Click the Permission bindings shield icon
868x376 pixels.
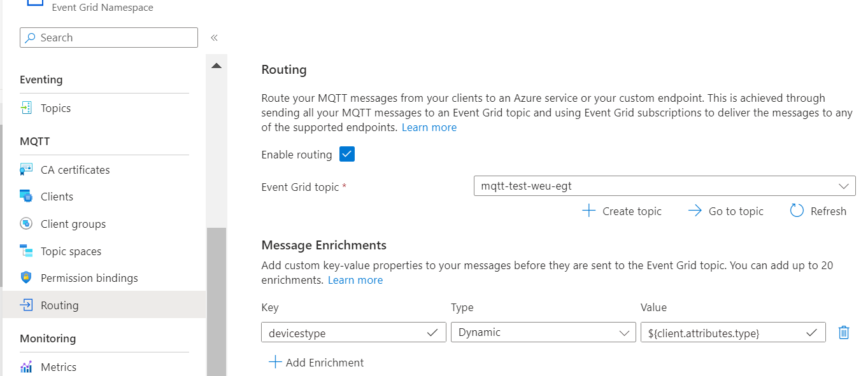click(x=26, y=278)
